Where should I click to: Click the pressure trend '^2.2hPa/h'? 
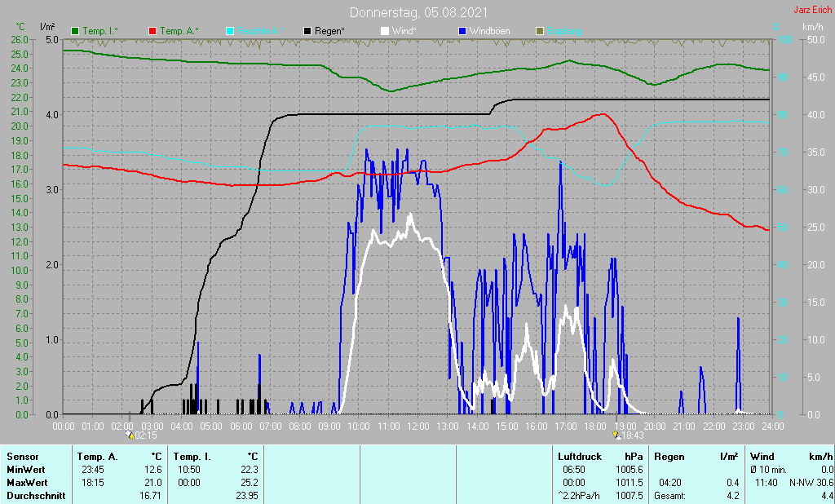coord(578,496)
